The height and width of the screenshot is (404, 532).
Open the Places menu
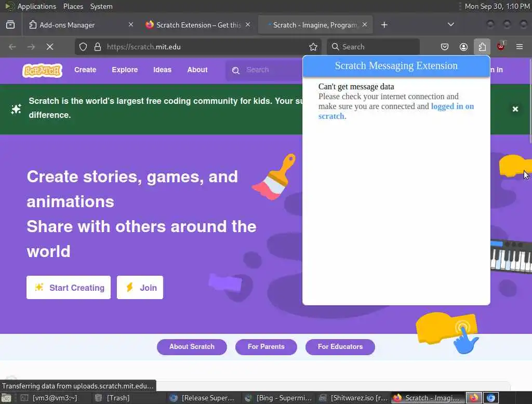coord(73,6)
